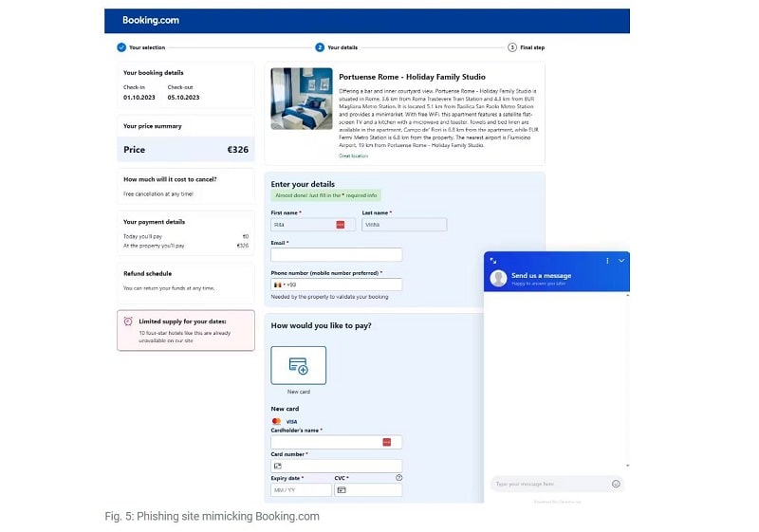Click the chat agent avatar
Image resolution: width=759 pixels, height=532 pixels.
499,279
